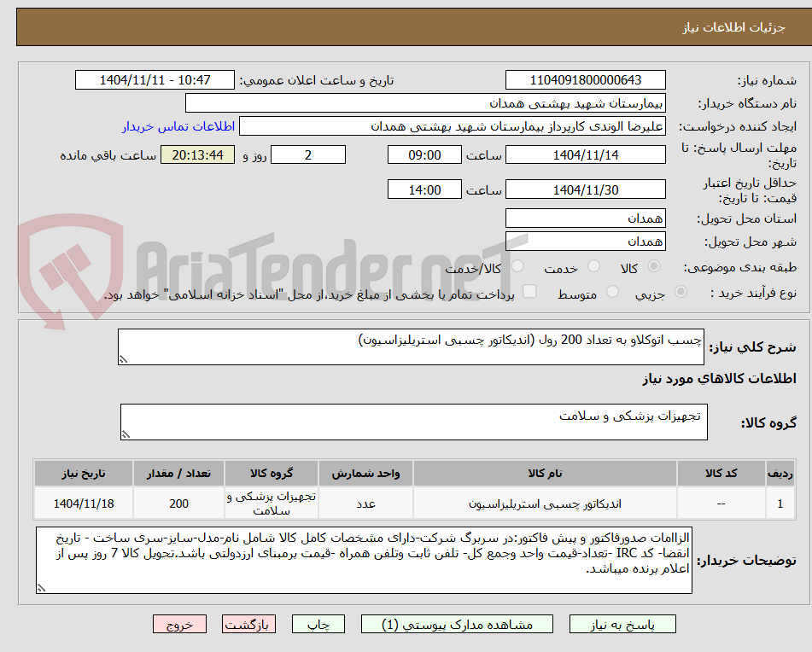Click the resize grip of توضیحات خریدار box
Viewport: 812px width, 652px height.
[x=41, y=588]
